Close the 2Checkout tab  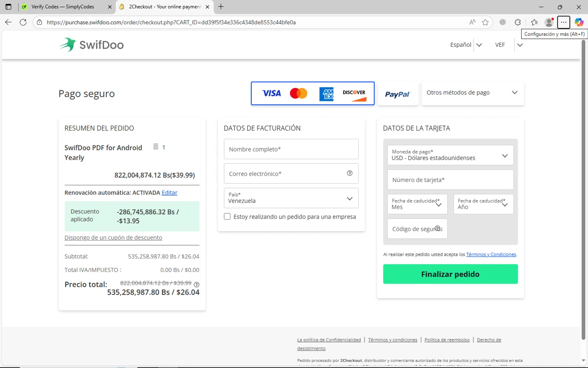(207, 7)
